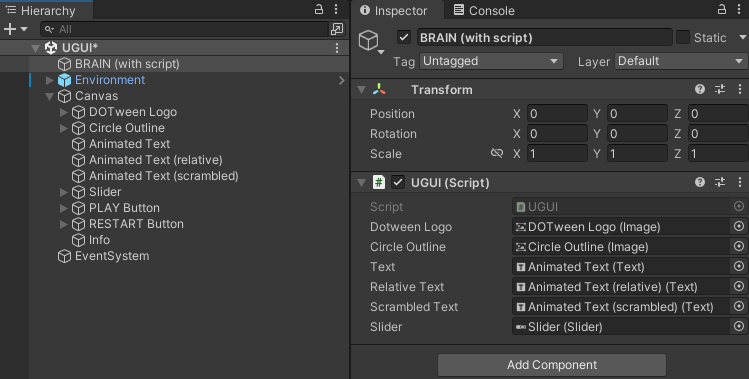Click the Rotation Y value field
This screenshot has width=749, height=379.
[x=637, y=134]
